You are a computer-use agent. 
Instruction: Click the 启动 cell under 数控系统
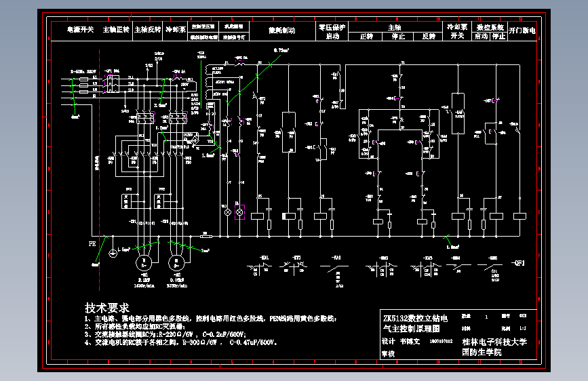481,37
